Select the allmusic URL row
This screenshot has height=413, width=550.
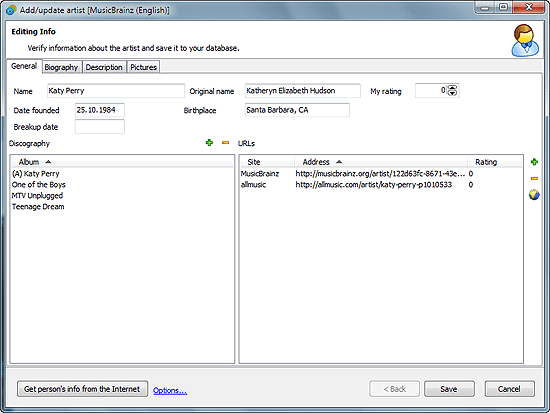[x=381, y=185]
